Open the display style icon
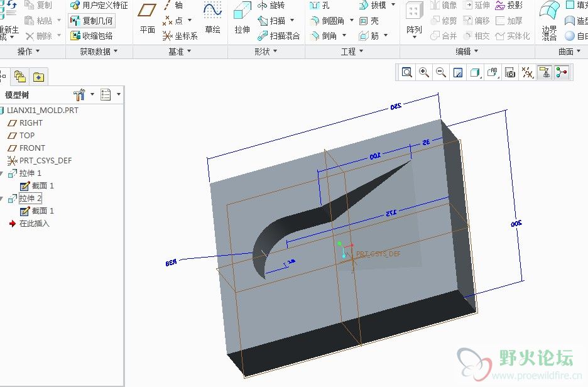 475,72
